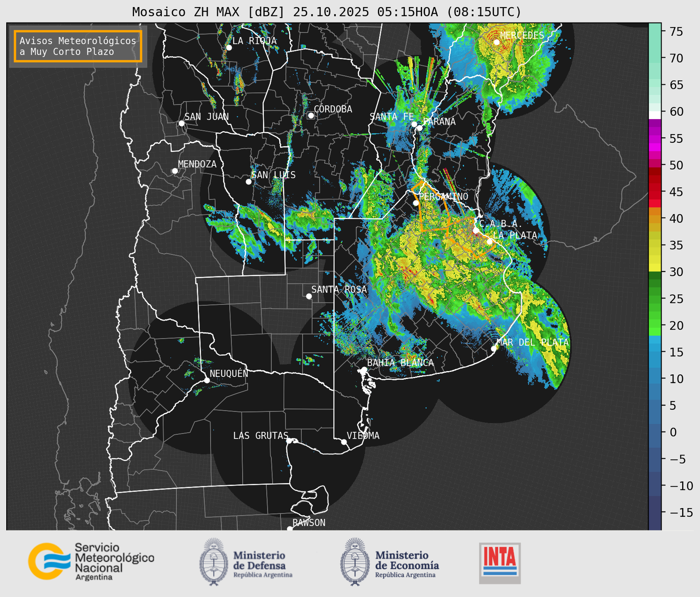Image resolution: width=700 pixels, height=597 pixels.
Task: Click the PARANA map label
Action: coord(439,122)
